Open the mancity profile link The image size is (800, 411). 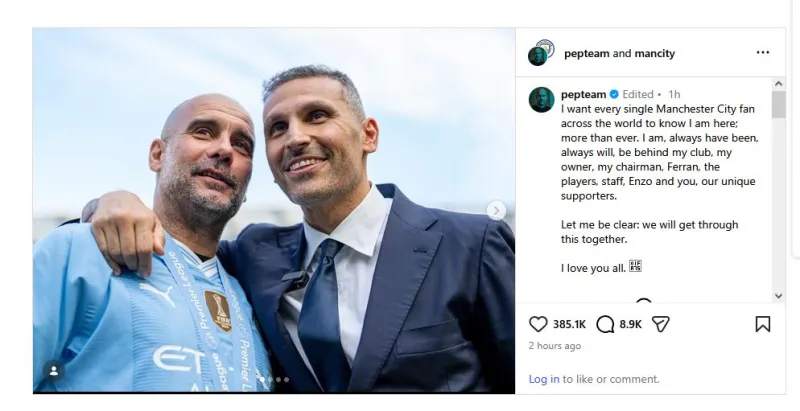(655, 54)
